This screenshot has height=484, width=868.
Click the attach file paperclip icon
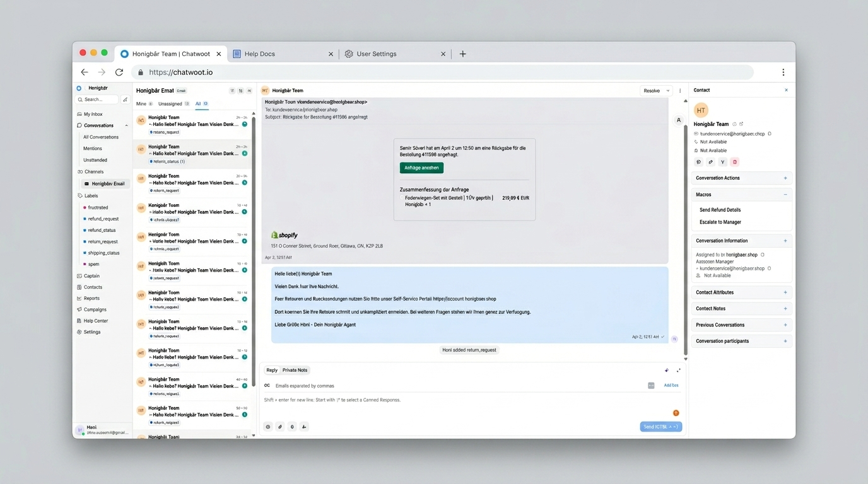280,427
